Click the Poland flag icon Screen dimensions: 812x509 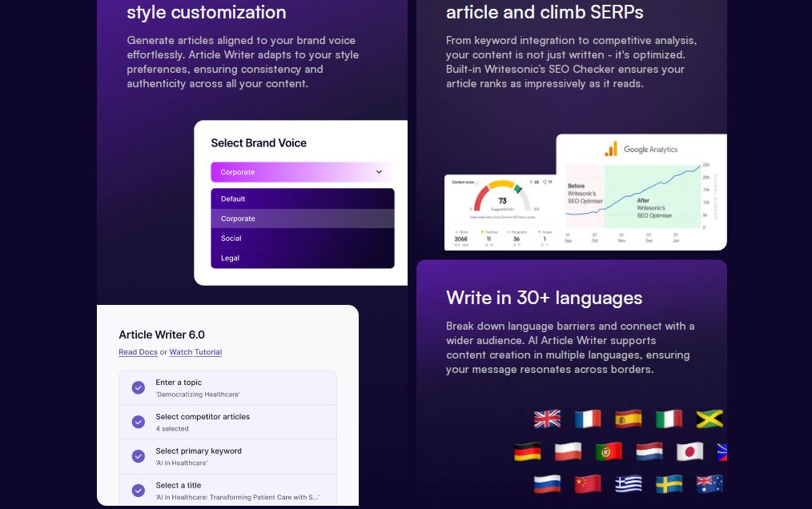pos(568,451)
